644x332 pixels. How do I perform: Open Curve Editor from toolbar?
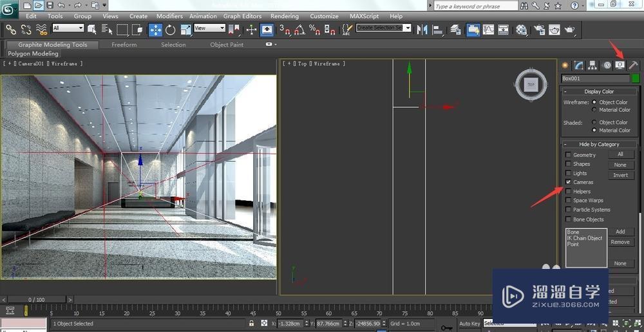(488, 29)
